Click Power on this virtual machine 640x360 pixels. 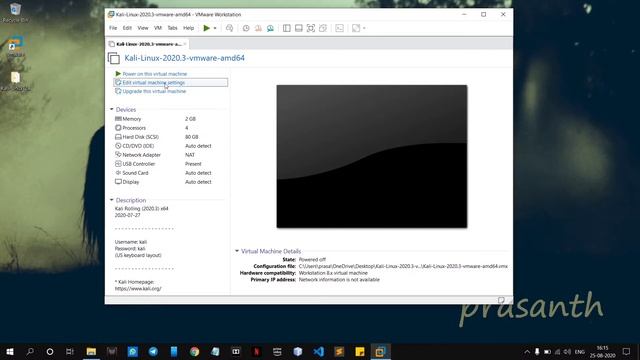[155, 74]
